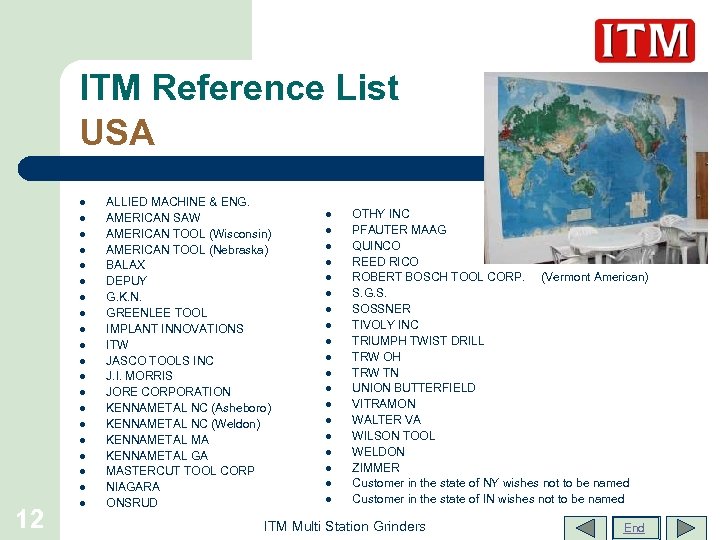Click the G.K.N. entry
This screenshot has height=540, width=720.
(x=124, y=297)
